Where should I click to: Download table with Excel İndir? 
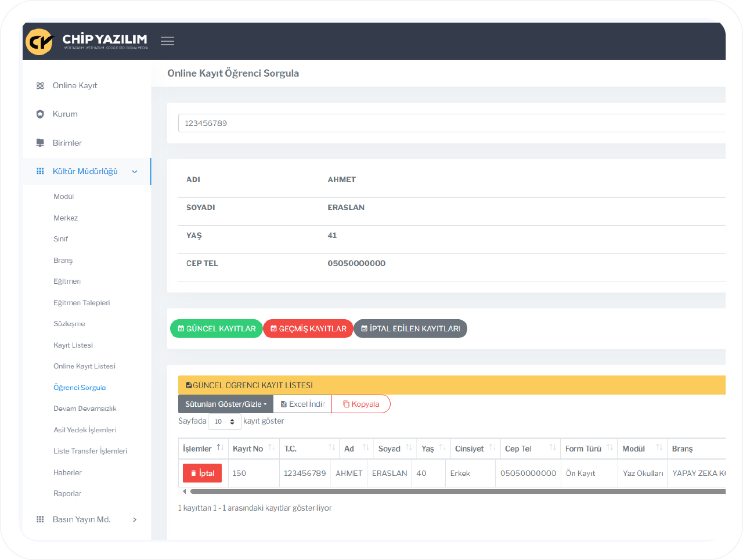pos(302,404)
